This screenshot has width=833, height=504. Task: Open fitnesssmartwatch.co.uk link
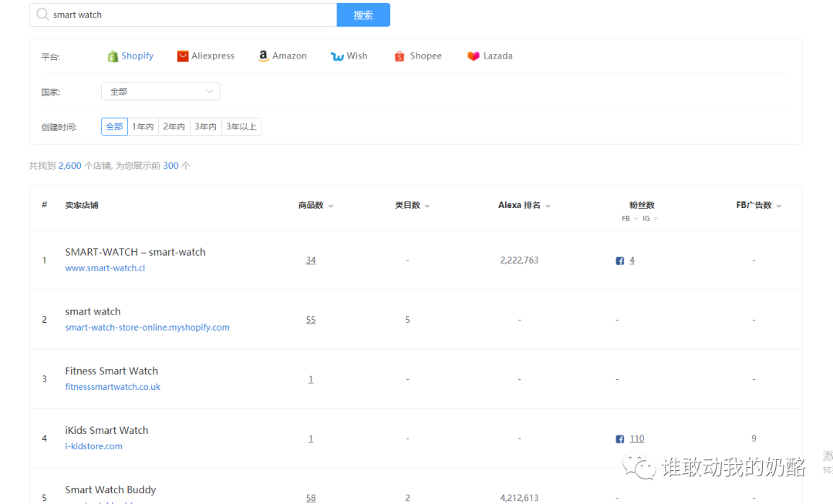[x=113, y=387]
